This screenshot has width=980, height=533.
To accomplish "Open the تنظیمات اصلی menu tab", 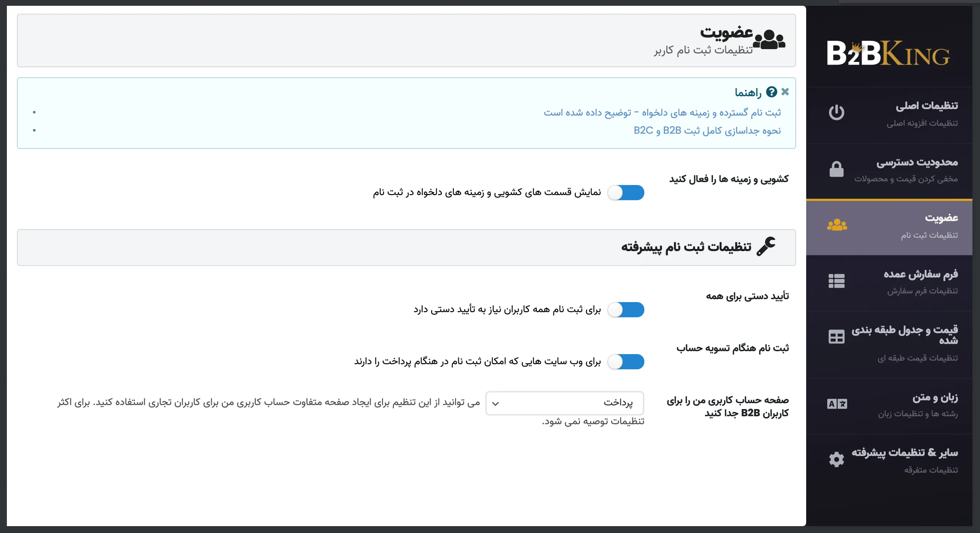I will (x=889, y=115).
